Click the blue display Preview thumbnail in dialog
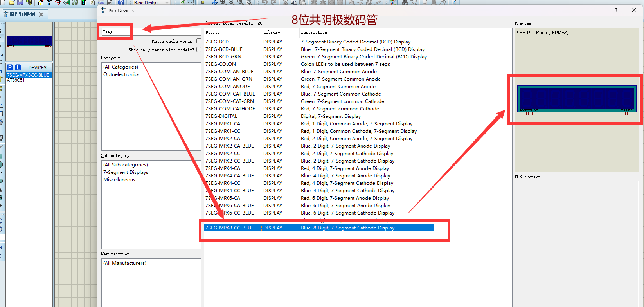Image resolution: width=644 pixels, height=307 pixels. pos(577,99)
